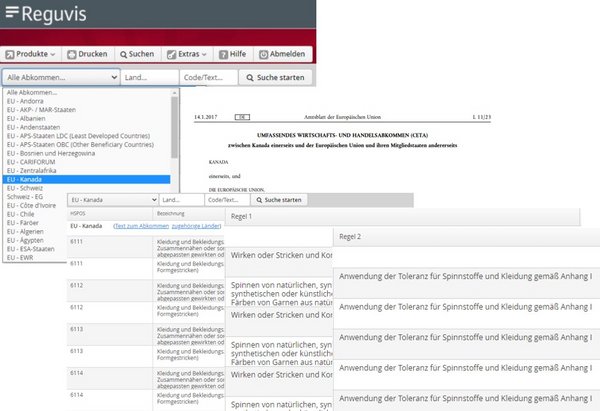Open the Hilfe menu item
This screenshot has width=600, height=411.
pyautogui.click(x=232, y=54)
